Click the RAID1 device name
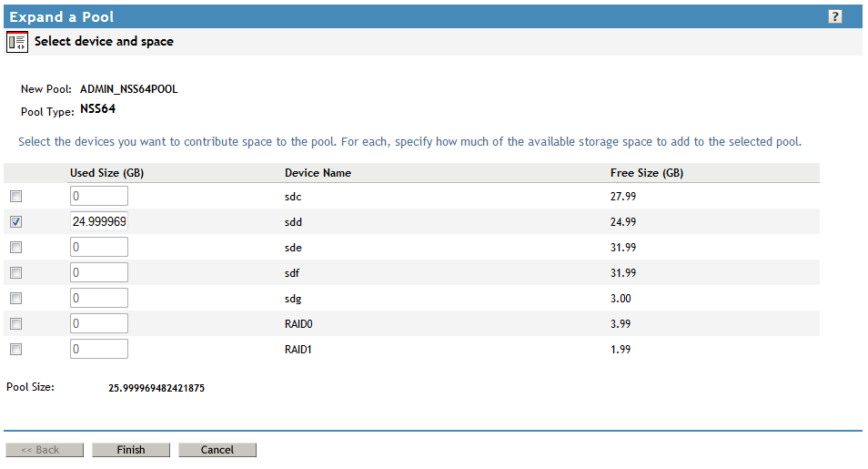The width and height of the screenshot is (868, 469). tap(298, 350)
